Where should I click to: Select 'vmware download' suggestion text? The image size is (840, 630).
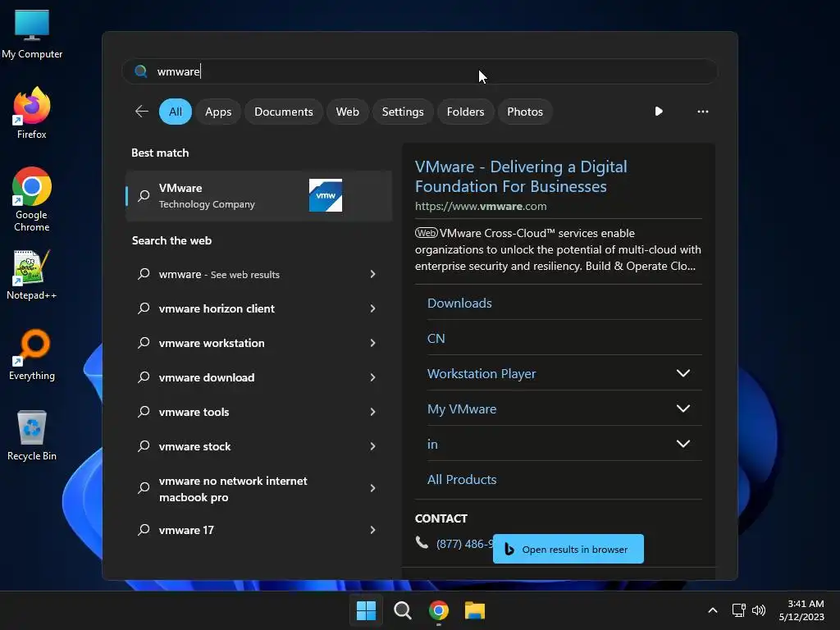click(206, 377)
